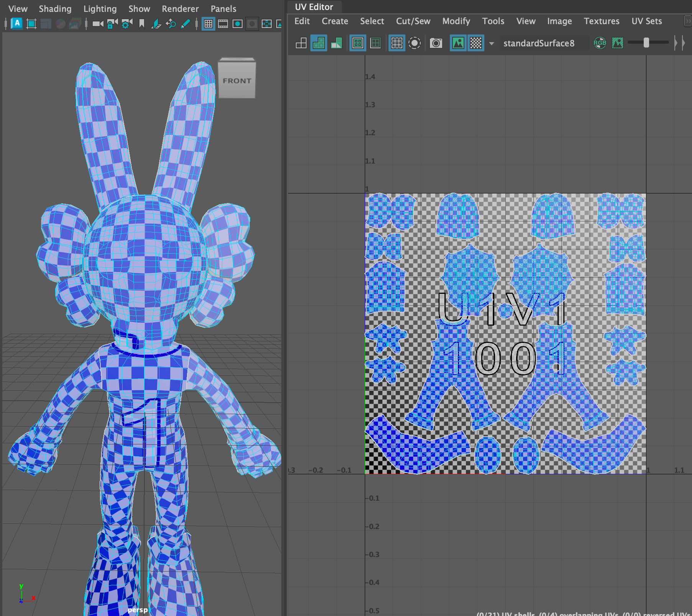This screenshot has height=616, width=692.
Task: Click the cyan square frame icon in viewport toolbar
Action: [x=31, y=24]
